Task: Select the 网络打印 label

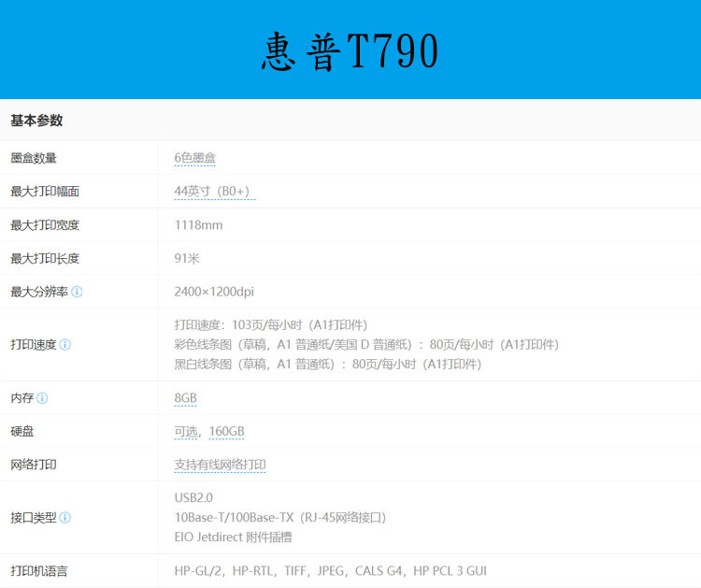Action: pos(34,465)
